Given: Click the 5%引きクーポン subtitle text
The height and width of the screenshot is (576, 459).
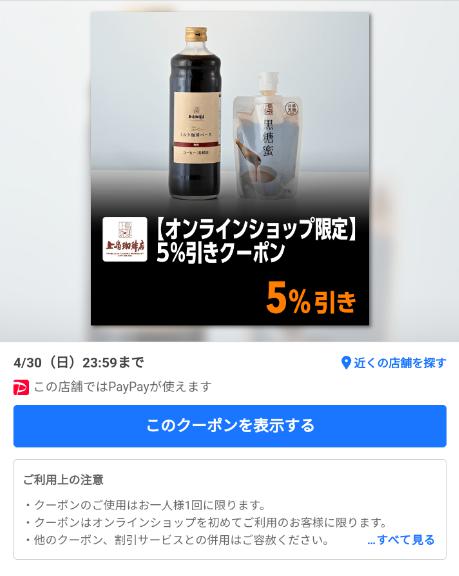Looking at the screenshot, I should point(221,253).
